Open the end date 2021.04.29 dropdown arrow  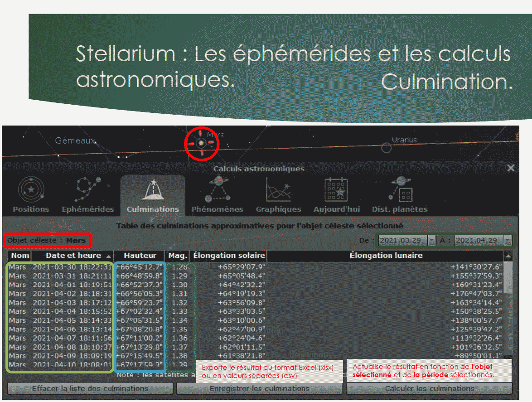507,240
